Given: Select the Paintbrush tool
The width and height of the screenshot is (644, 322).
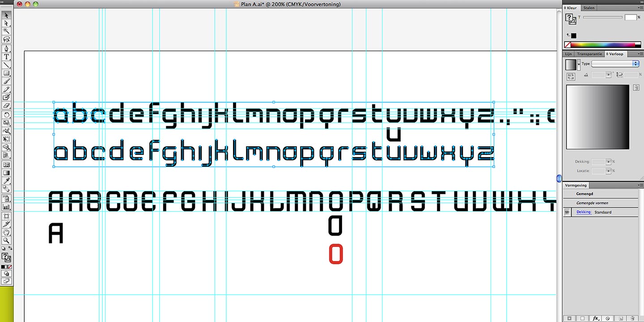Looking at the screenshot, I should pyautogui.click(x=7, y=81).
